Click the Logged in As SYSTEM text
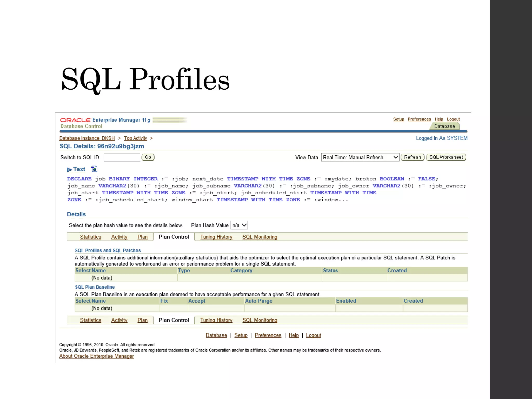 click(x=442, y=138)
